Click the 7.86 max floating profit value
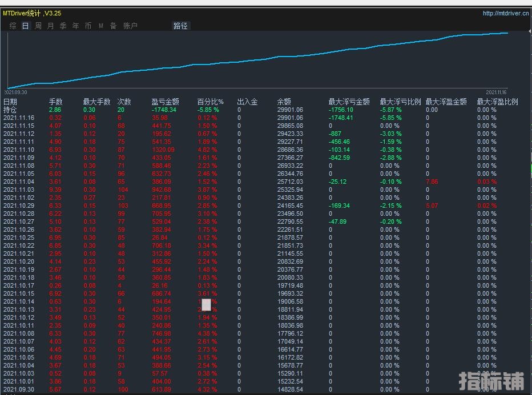 432,182
